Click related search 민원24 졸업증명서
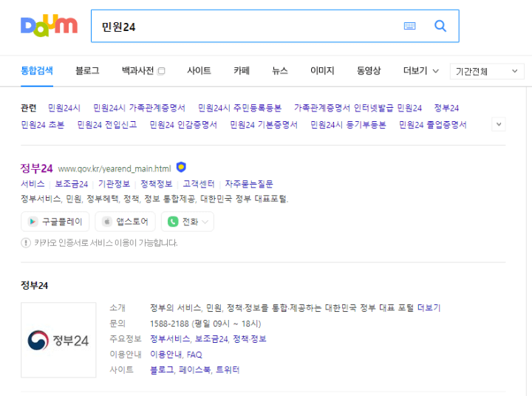This screenshot has width=532, height=396. [432, 125]
